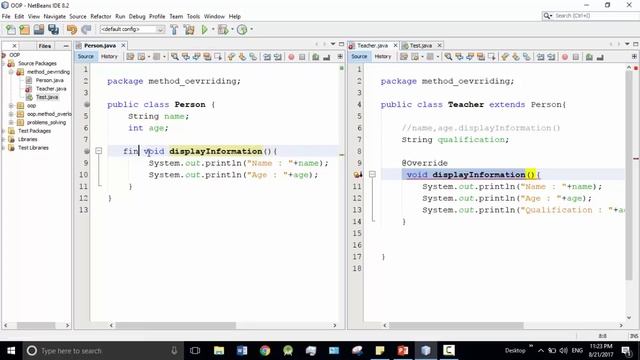
Task: Click Shift Line Right in Person.java toolbar
Action: click(278, 57)
